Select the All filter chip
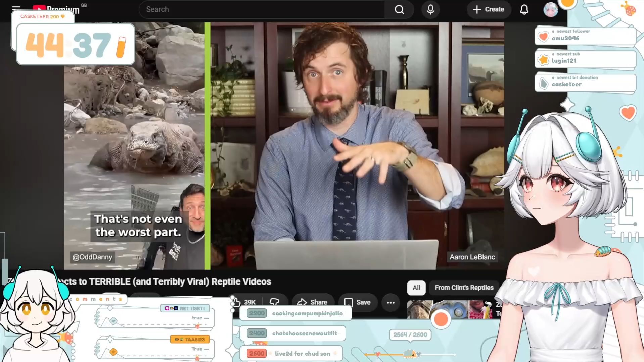This screenshot has width=644, height=362. click(416, 288)
